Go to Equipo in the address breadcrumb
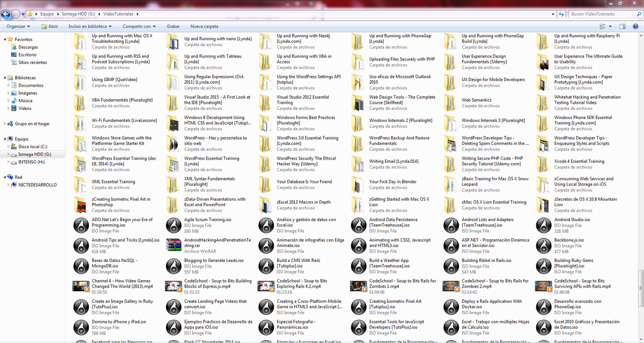The height and width of the screenshot is (343, 644). 47,14
